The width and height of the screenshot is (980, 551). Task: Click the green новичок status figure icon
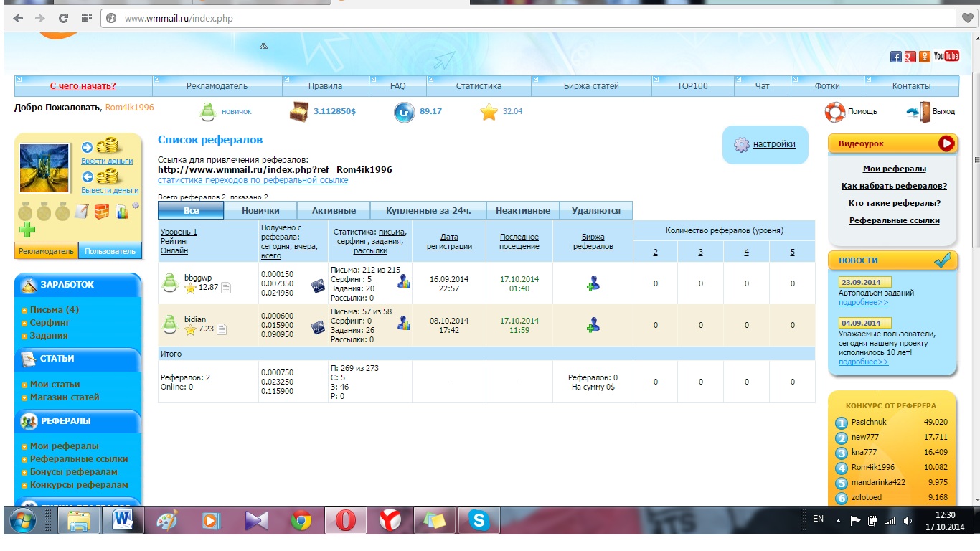(207, 111)
